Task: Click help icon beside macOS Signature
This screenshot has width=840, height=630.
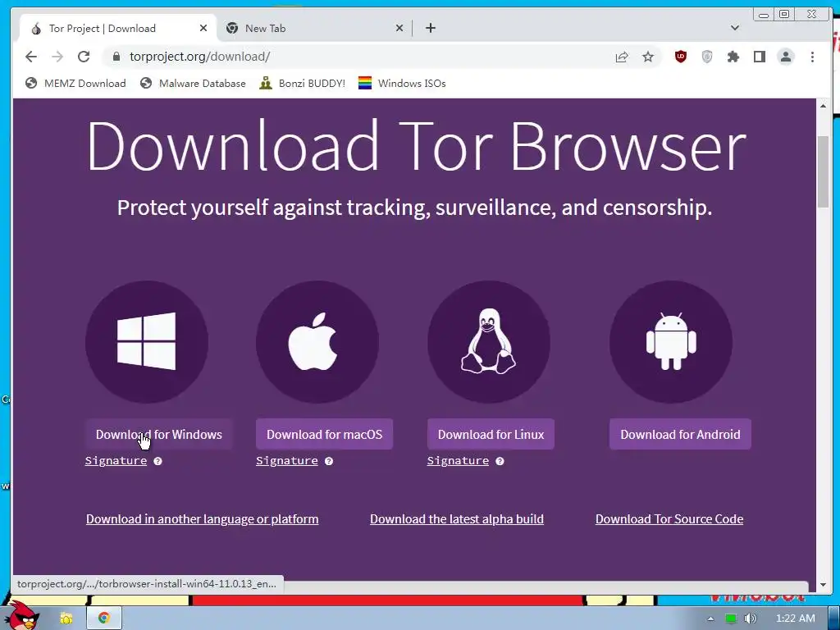Action: coord(329,461)
